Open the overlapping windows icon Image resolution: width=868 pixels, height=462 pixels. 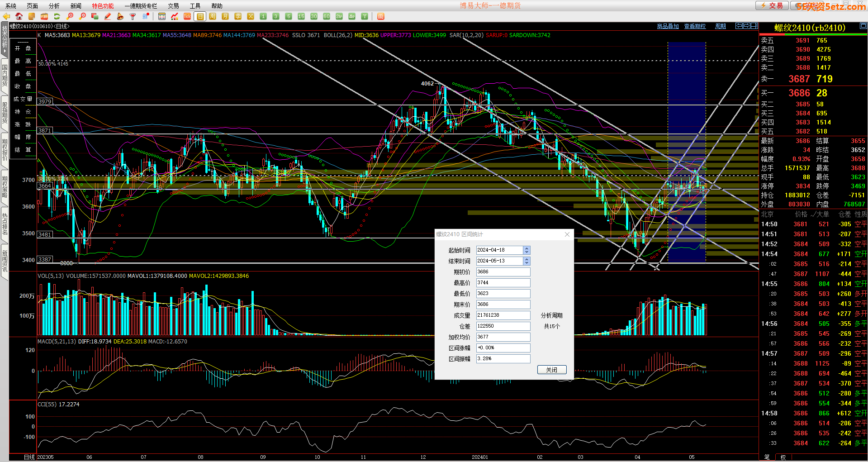(95, 16)
